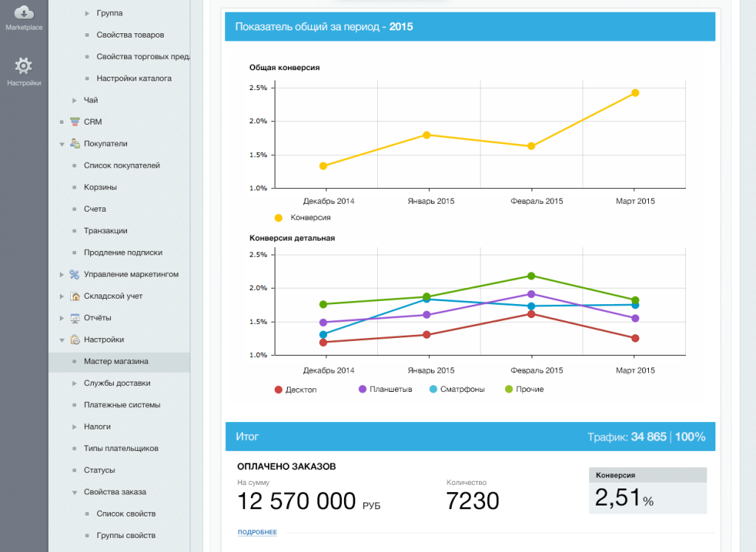
Task: Click the ПОДРОБНЕЕ link
Action: [x=257, y=532]
